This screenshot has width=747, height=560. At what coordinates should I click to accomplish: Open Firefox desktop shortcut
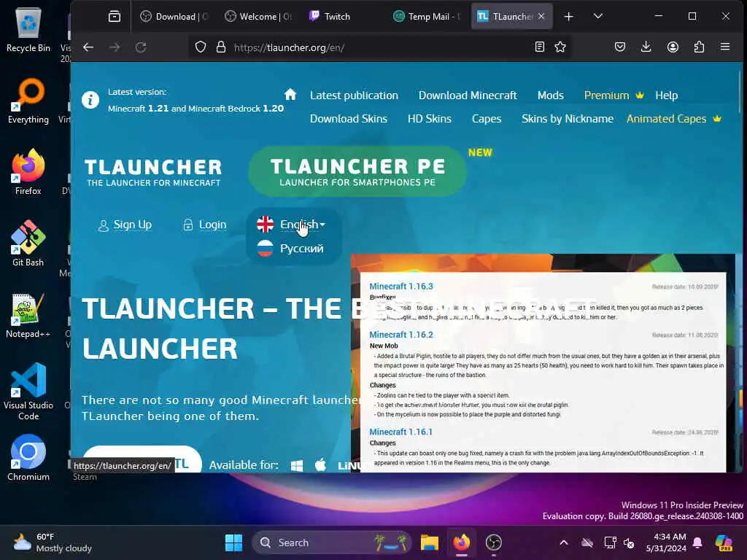tap(28, 172)
